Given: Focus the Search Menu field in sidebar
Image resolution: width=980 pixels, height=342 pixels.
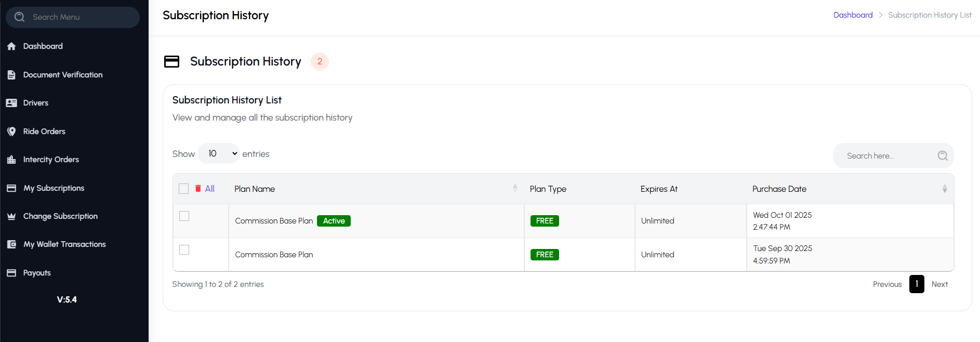Looking at the screenshot, I should coord(78,17).
